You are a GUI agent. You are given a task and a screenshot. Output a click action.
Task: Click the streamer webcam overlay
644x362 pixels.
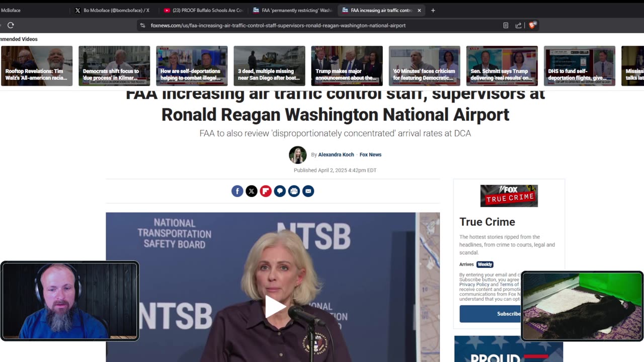(x=69, y=301)
